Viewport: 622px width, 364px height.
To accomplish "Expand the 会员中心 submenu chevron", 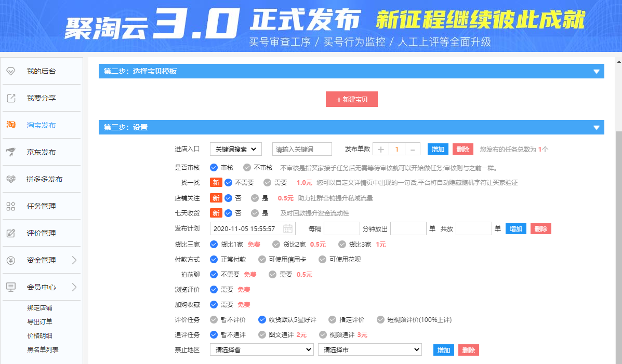I will (x=74, y=287).
